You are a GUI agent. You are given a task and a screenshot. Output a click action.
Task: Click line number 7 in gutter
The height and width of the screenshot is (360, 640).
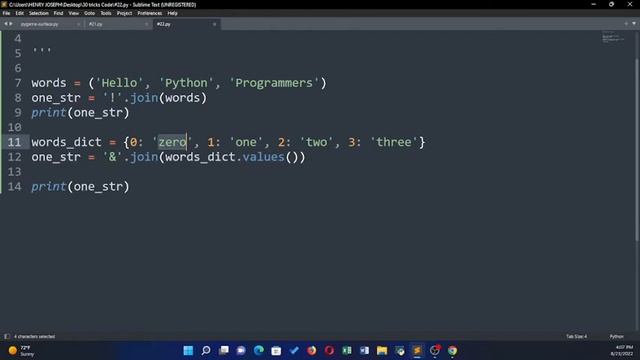(x=18, y=83)
